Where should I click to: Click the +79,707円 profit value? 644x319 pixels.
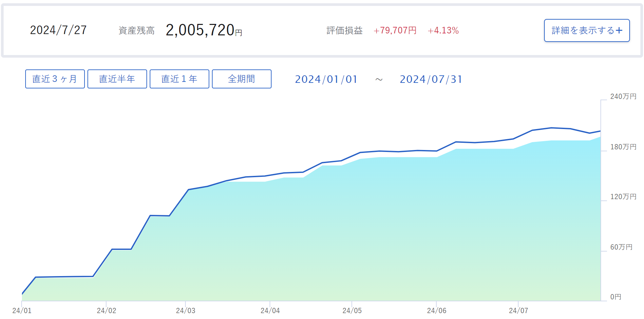(395, 30)
